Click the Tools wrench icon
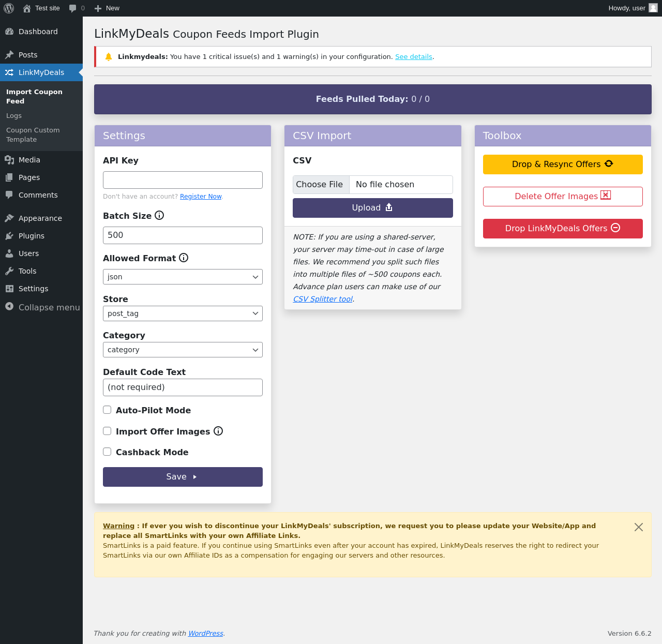662x644 pixels. (x=9, y=271)
